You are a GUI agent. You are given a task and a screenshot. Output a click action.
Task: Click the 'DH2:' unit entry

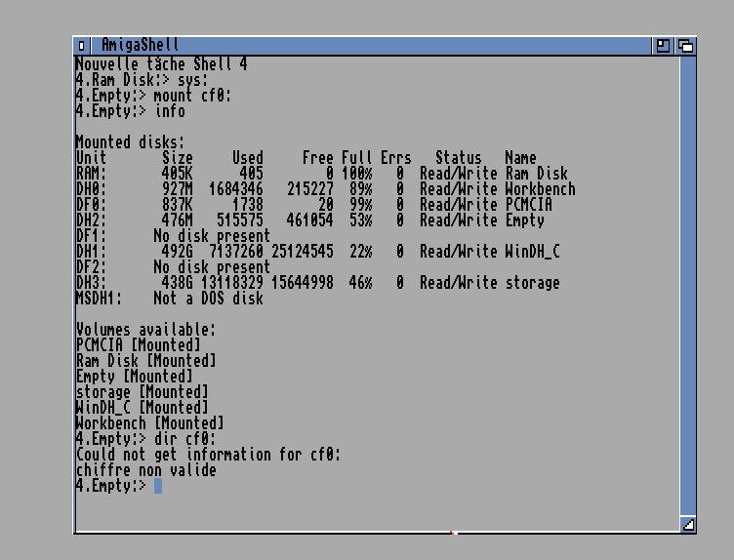pos(92,220)
